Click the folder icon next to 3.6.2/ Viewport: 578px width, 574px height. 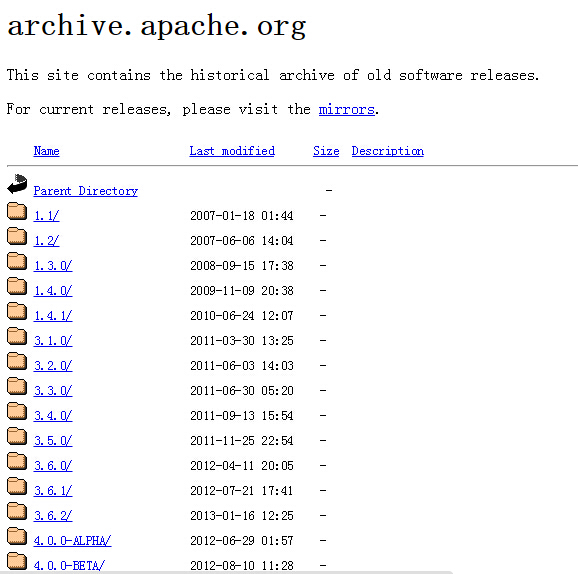[x=17, y=511]
